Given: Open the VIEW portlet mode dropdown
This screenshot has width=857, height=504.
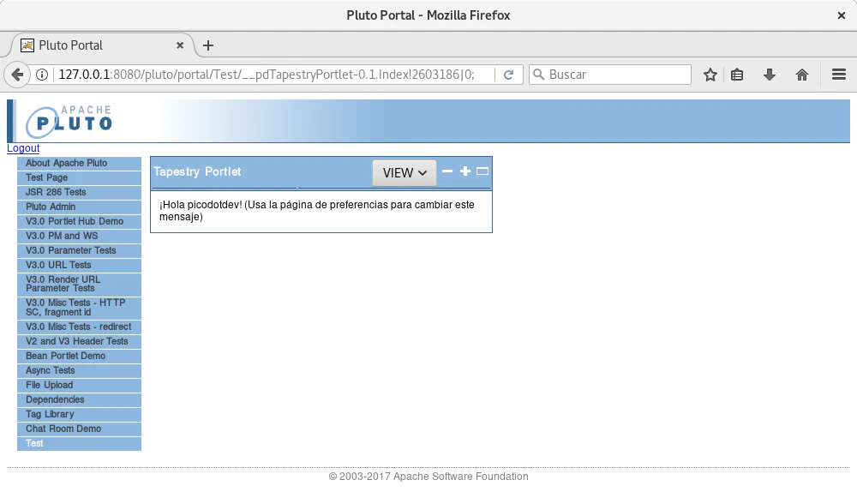Looking at the screenshot, I should [405, 172].
